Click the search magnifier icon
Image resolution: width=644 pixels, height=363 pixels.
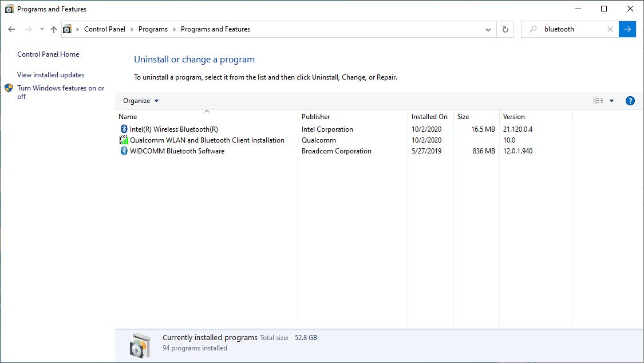point(533,29)
